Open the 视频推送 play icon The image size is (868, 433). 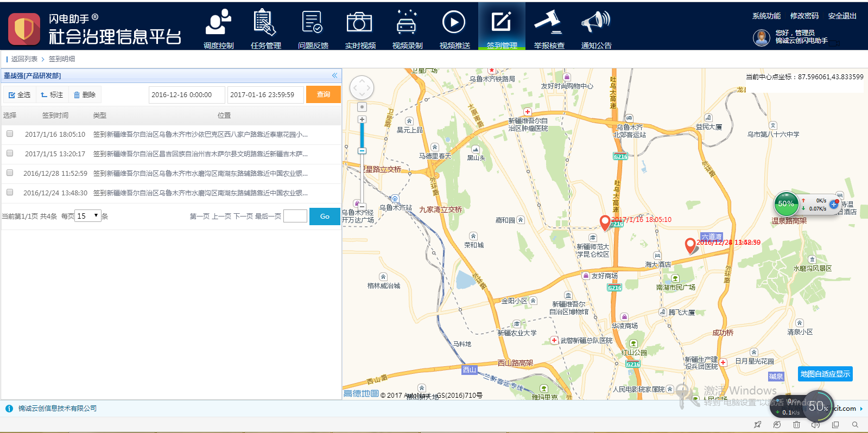[454, 24]
